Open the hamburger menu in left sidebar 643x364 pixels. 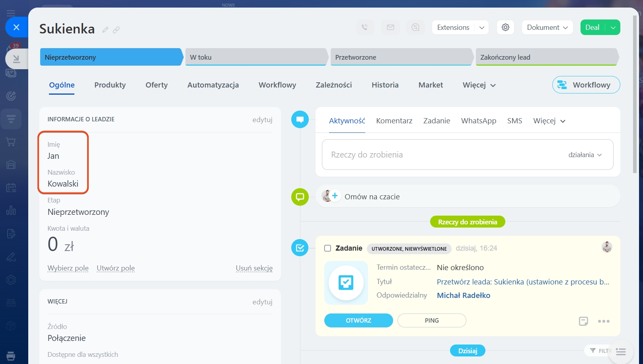[x=11, y=13]
